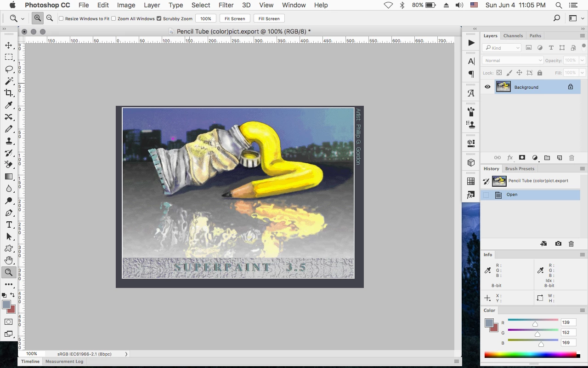Image resolution: width=588 pixels, height=368 pixels.
Task: Click the 100% zoom button
Action: (206, 19)
